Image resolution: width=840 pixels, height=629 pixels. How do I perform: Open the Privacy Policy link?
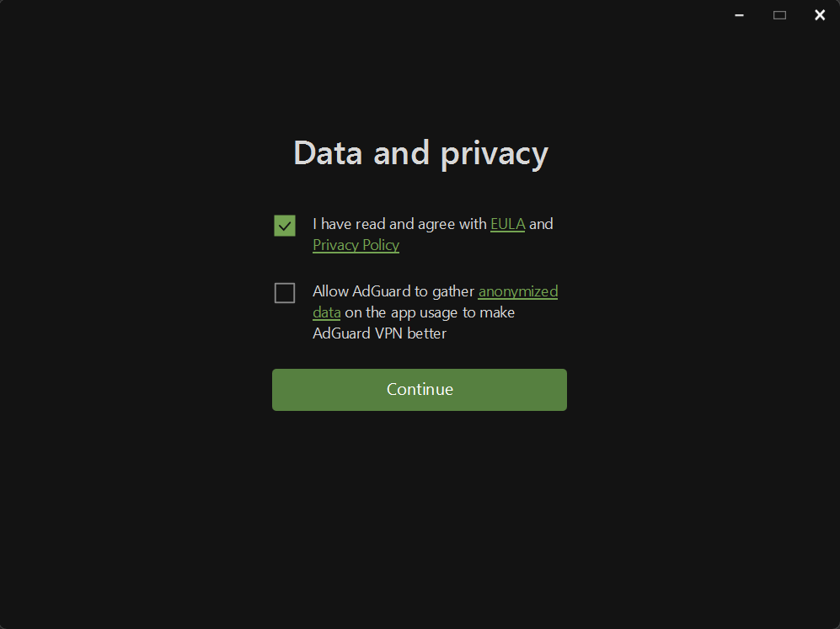pos(356,245)
